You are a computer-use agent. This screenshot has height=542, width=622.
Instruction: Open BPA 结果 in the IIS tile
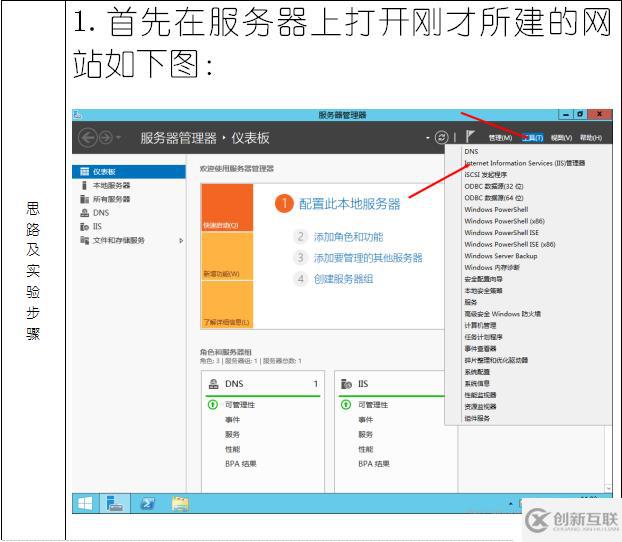click(374, 463)
